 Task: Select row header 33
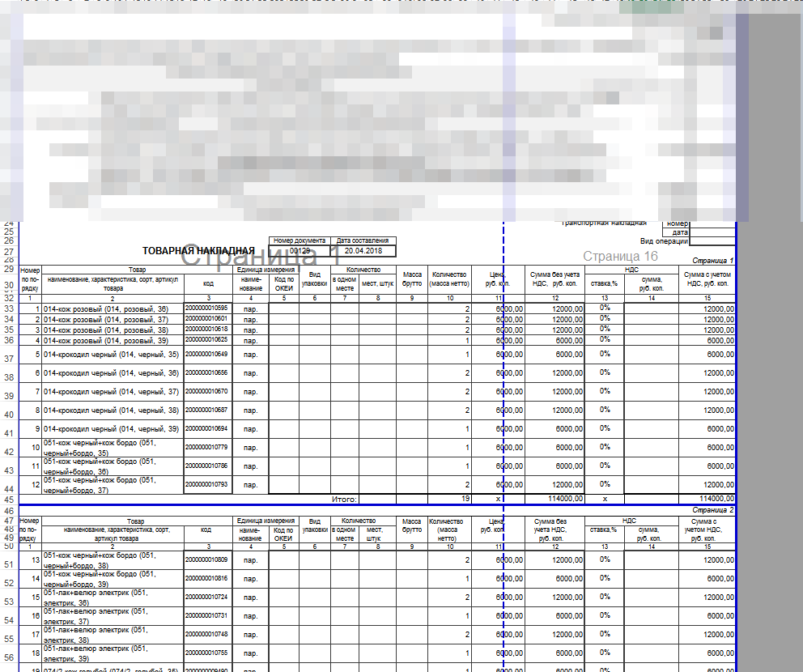(9, 308)
